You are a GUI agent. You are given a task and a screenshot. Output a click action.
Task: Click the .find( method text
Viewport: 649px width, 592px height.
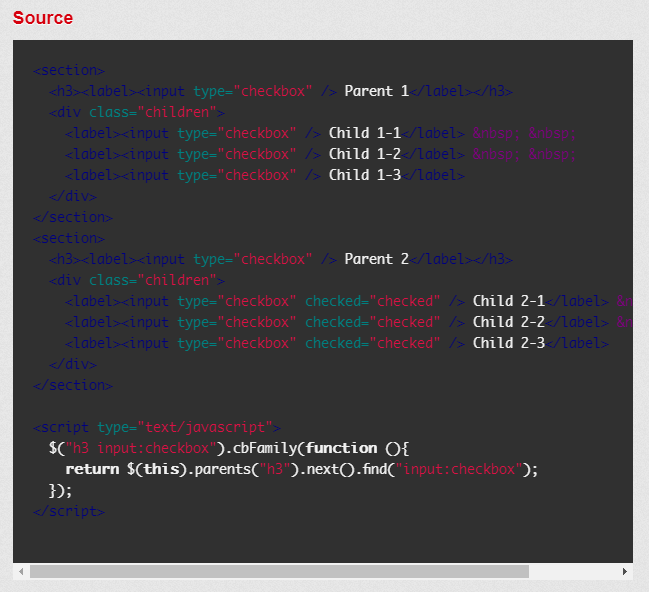coord(377,469)
